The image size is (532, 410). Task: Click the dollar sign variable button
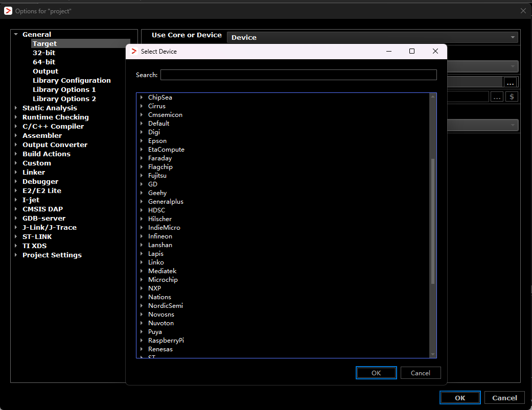point(512,97)
